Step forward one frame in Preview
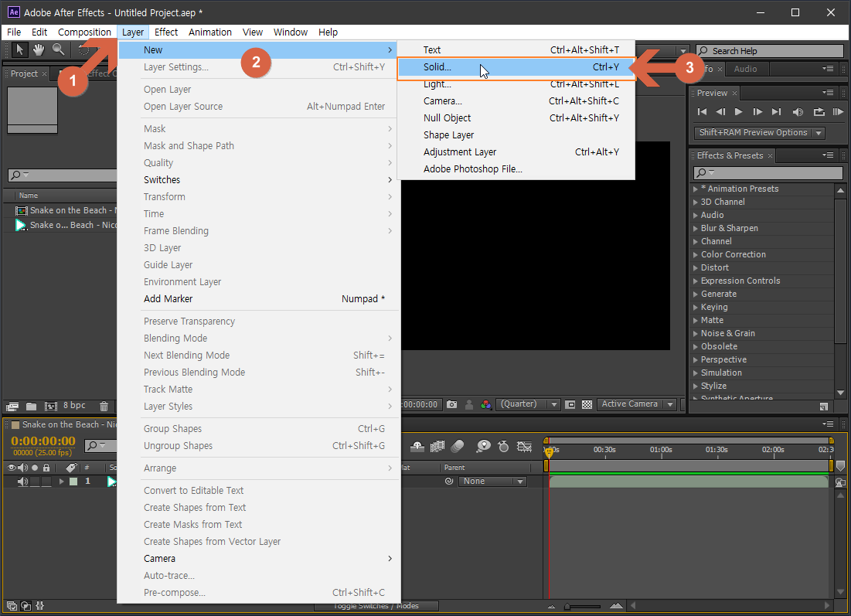Viewport: 851px width, 616px height. (757, 112)
